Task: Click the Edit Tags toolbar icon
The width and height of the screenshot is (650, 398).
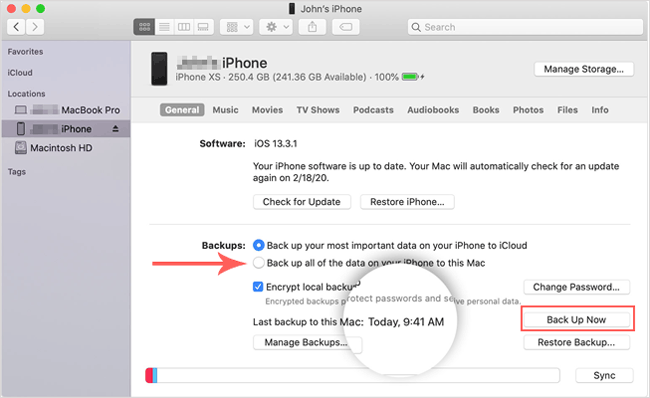Action: (345, 27)
